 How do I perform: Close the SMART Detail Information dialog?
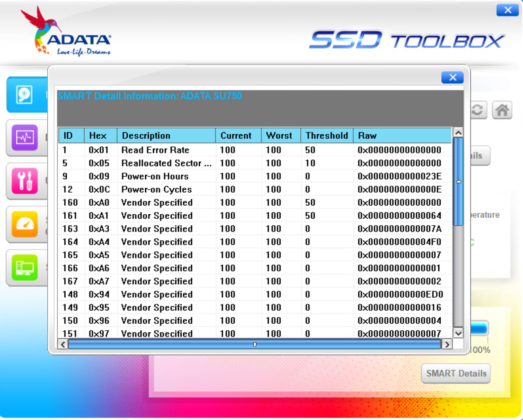(x=452, y=77)
